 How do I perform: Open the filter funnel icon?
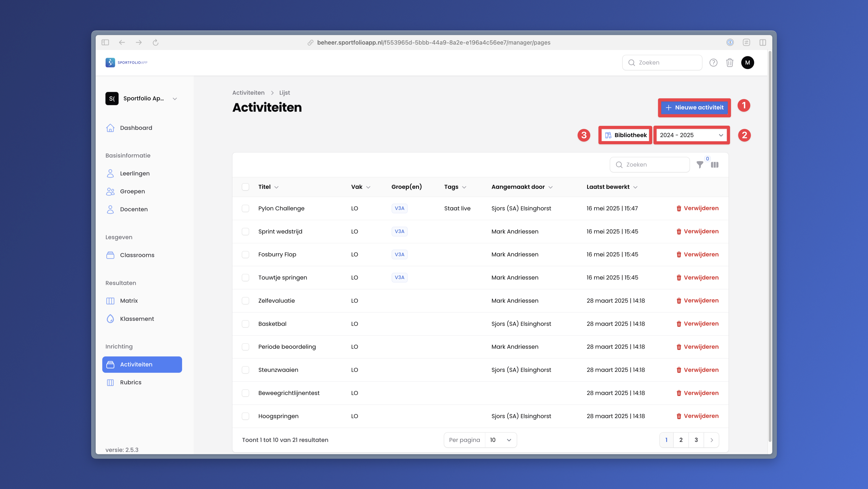(x=700, y=165)
